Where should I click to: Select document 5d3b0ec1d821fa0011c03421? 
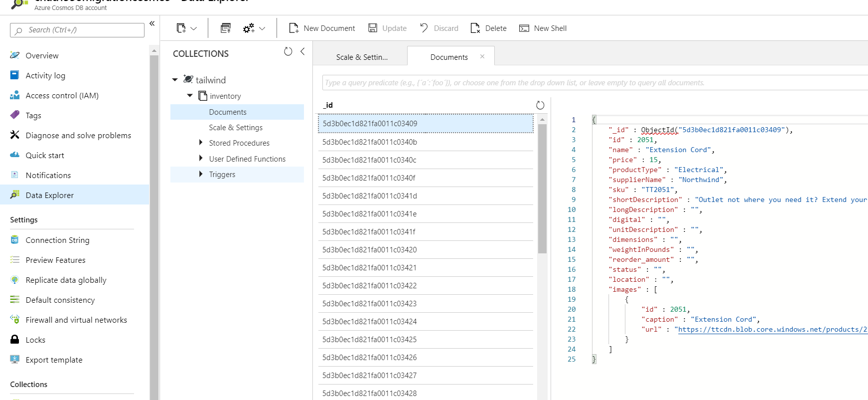pos(426,268)
